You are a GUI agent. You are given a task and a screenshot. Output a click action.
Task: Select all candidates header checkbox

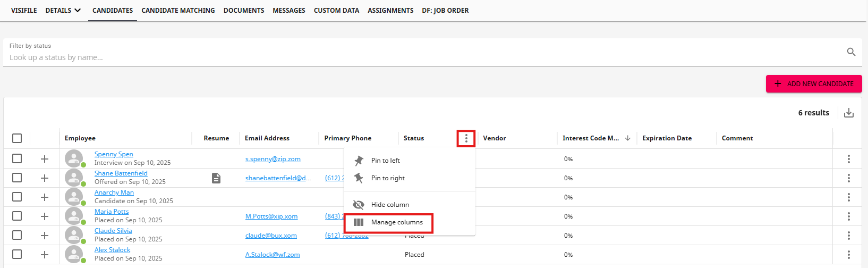pos(17,138)
